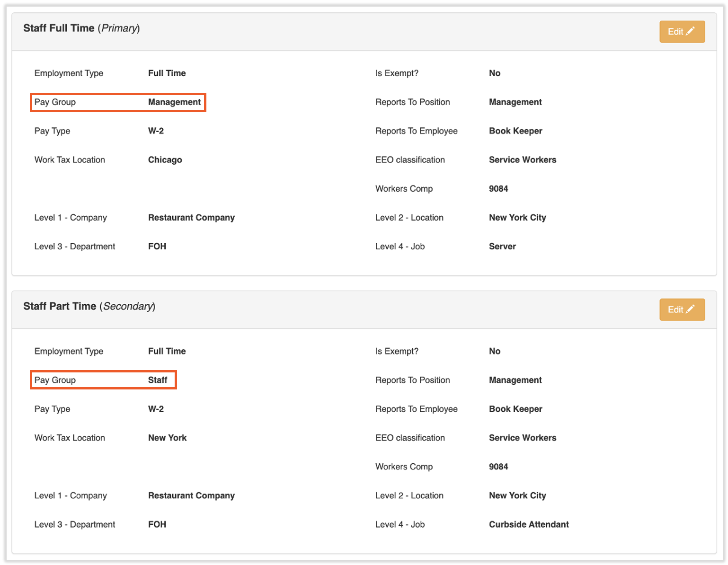
Task: Click the Staff Full Time (Primary) heading
Action: click(x=81, y=28)
